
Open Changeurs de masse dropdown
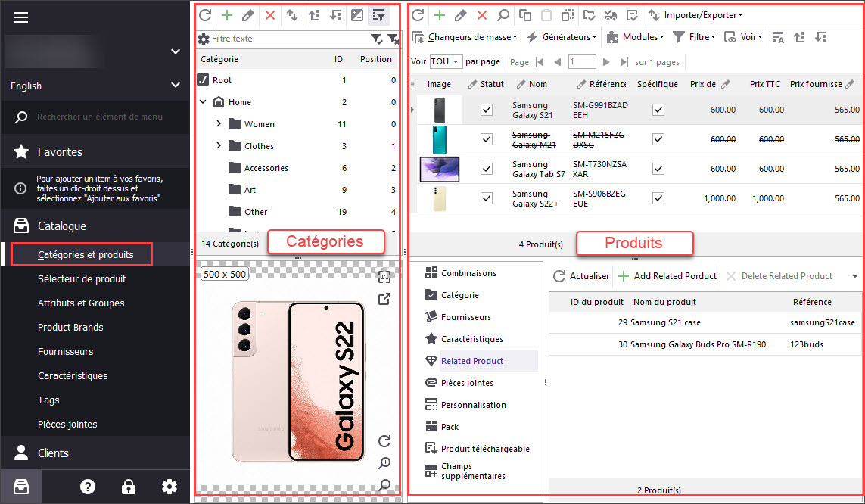tap(465, 38)
